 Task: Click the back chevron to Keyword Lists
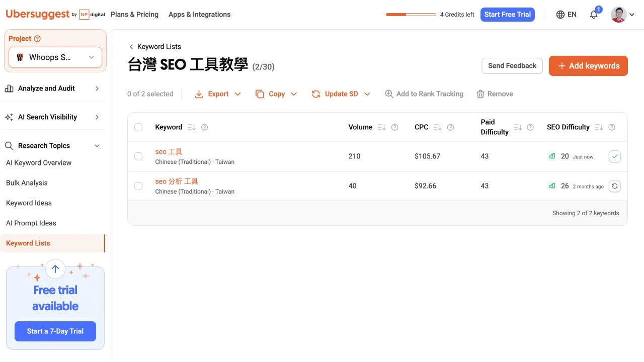pos(131,47)
